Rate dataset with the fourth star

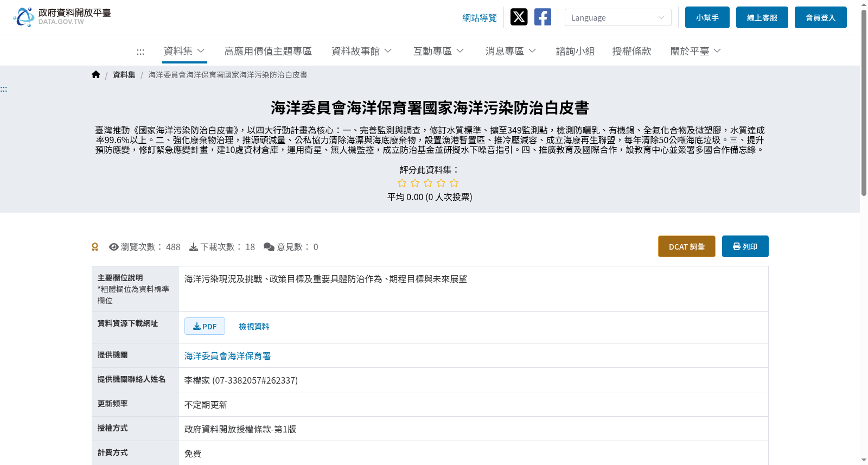441,183
